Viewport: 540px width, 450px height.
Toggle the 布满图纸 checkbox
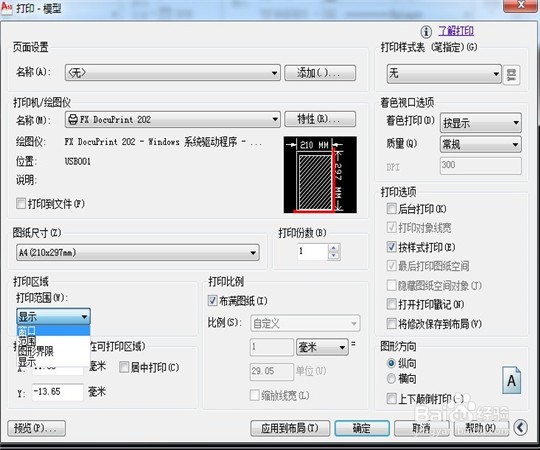[x=213, y=301]
